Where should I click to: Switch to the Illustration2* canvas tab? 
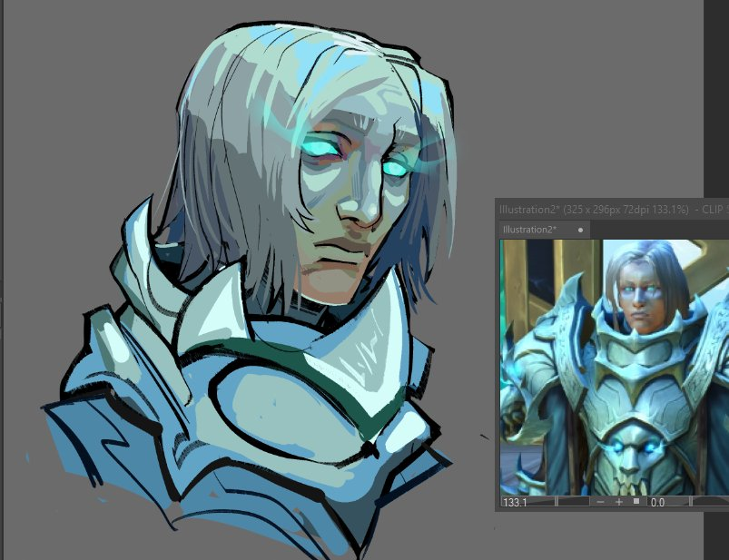(x=545, y=230)
